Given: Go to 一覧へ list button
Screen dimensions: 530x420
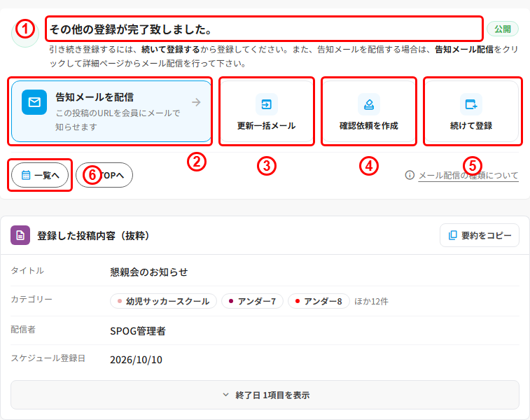Looking at the screenshot, I should 40,175.
